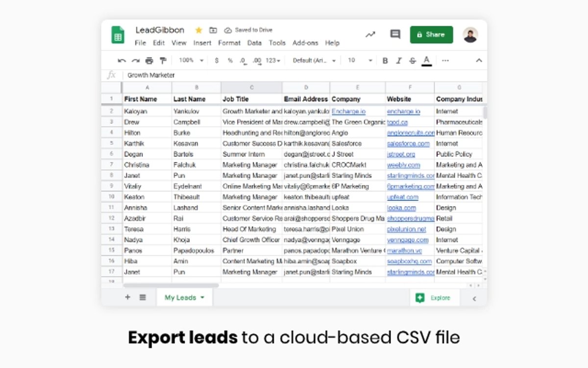Open the comments history icon
Viewport: 588px width, 368px height.
395,34
